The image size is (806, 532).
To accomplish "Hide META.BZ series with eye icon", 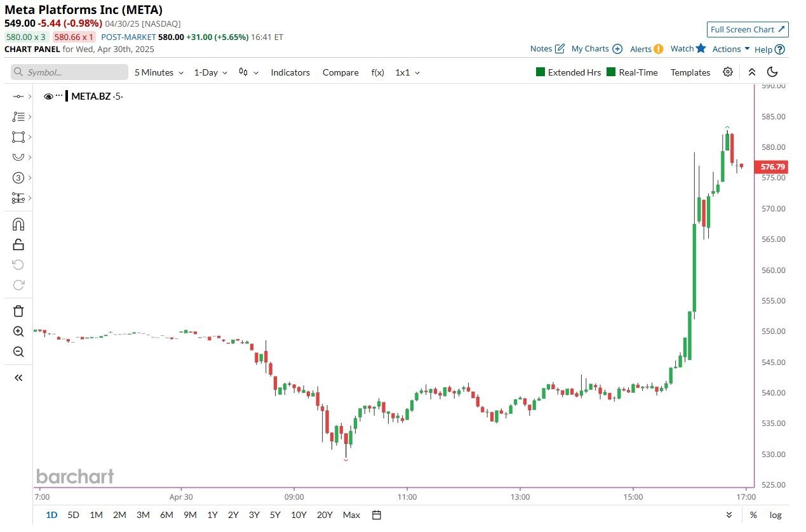I will pyautogui.click(x=48, y=96).
